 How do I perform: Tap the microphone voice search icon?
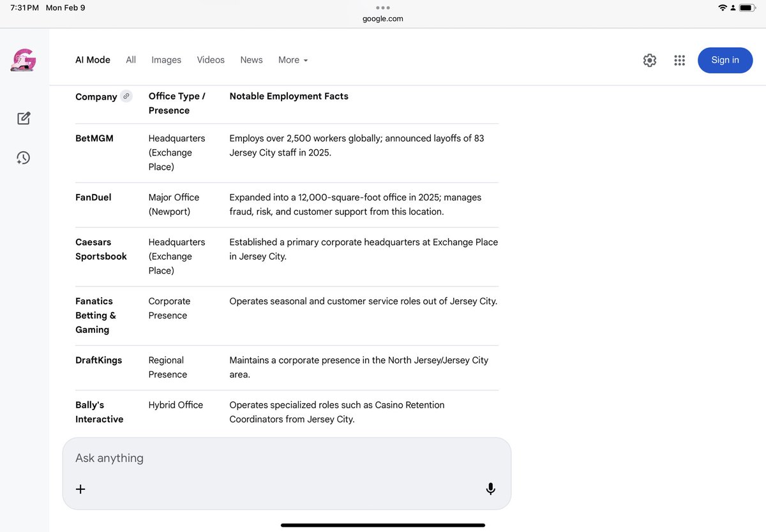(490, 489)
